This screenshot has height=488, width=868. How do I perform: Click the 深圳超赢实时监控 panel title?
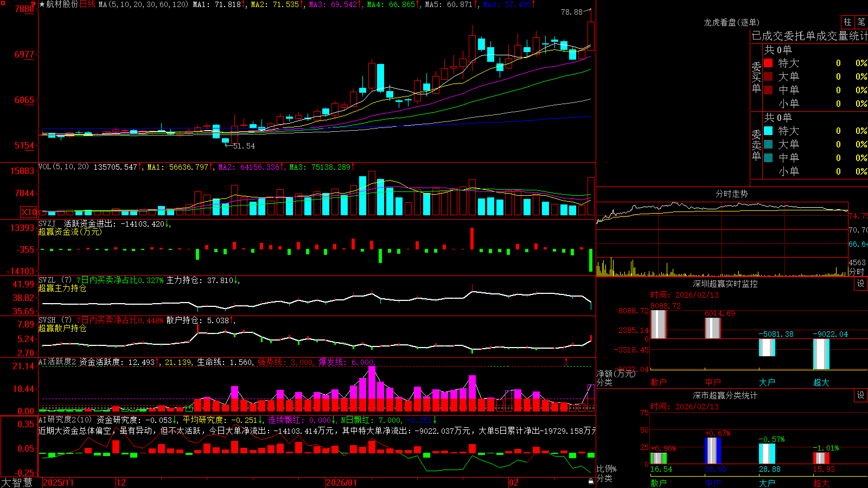(x=725, y=284)
